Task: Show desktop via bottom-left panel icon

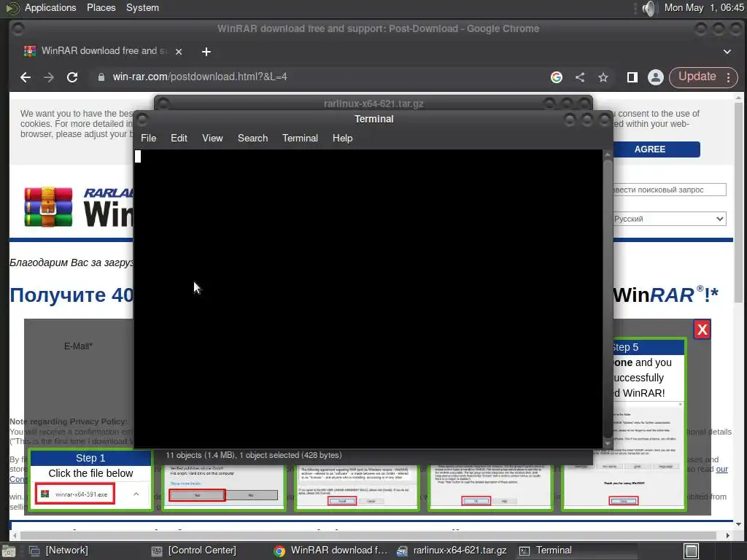Action: click(8, 551)
